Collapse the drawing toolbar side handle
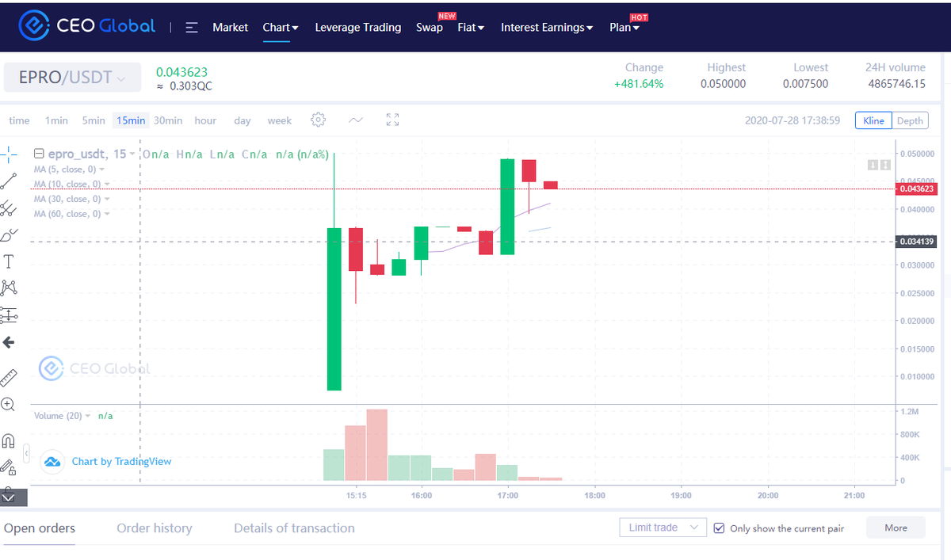The height and width of the screenshot is (560, 951). point(26,454)
